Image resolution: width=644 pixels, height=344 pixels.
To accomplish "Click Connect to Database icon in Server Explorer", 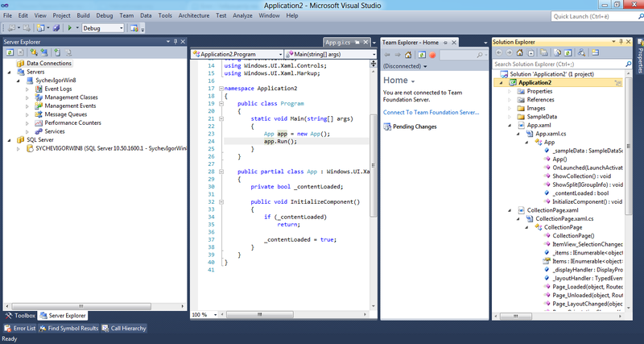I will point(33,52).
